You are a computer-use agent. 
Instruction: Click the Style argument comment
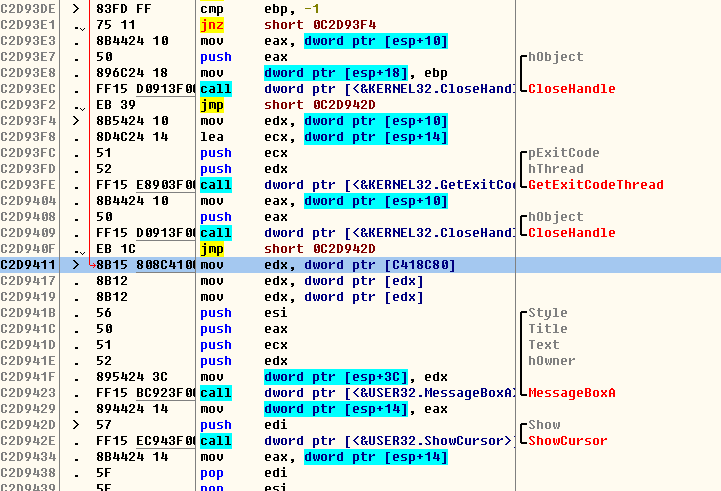click(548, 313)
